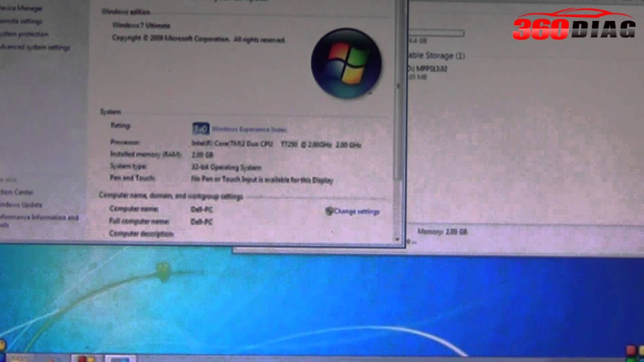Click the shield icon beside Change settings
Viewport: 644px width, 362px height.
tap(329, 211)
